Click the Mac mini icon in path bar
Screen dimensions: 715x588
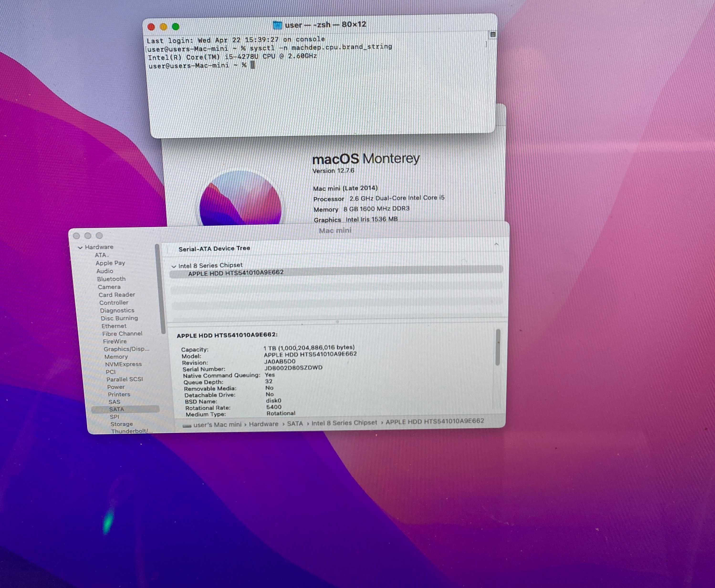pos(187,426)
